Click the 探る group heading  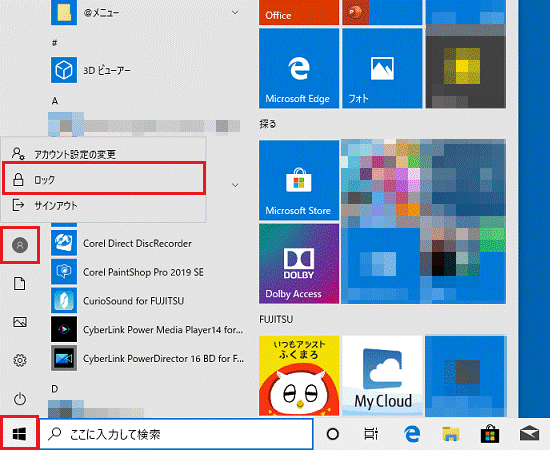[x=268, y=124]
